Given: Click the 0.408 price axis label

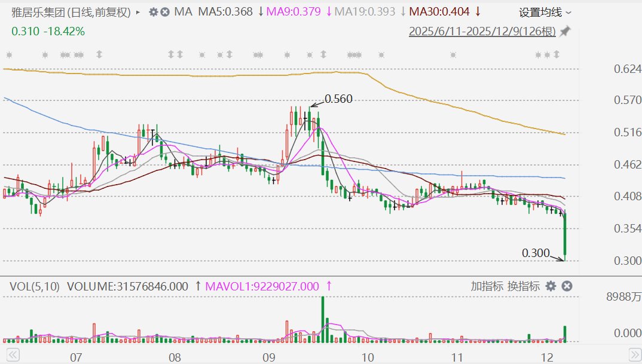Looking at the screenshot, I should pos(627,195).
